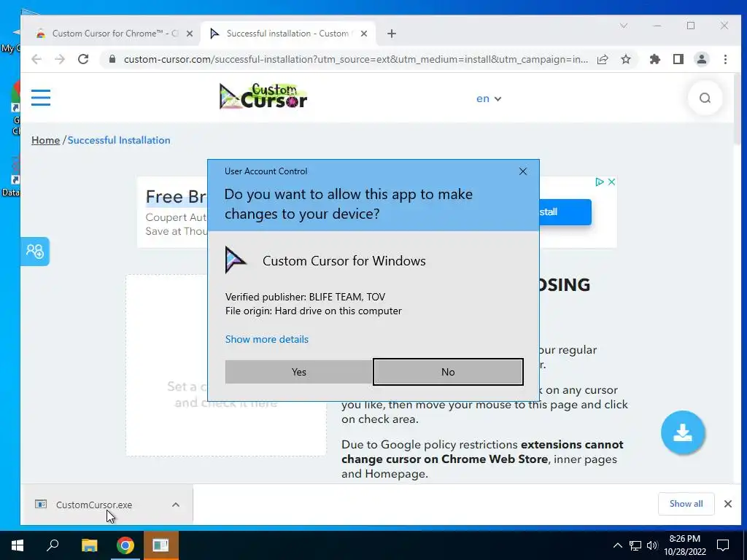The image size is (747, 560).
Task: Open Chrome extensions puzzle icon
Action: click(x=655, y=59)
